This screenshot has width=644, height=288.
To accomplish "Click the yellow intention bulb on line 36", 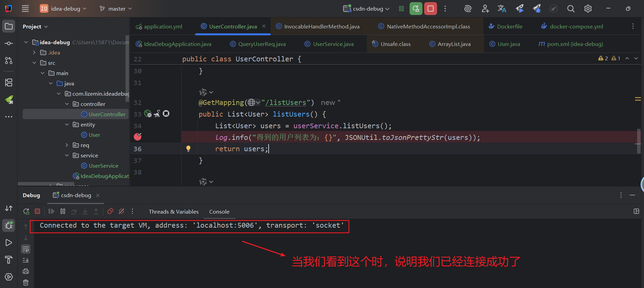I will coord(188,149).
